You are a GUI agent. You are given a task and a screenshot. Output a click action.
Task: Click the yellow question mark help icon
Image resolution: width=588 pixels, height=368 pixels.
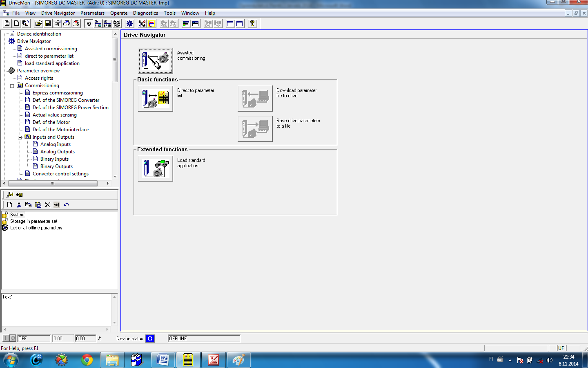[x=252, y=24]
